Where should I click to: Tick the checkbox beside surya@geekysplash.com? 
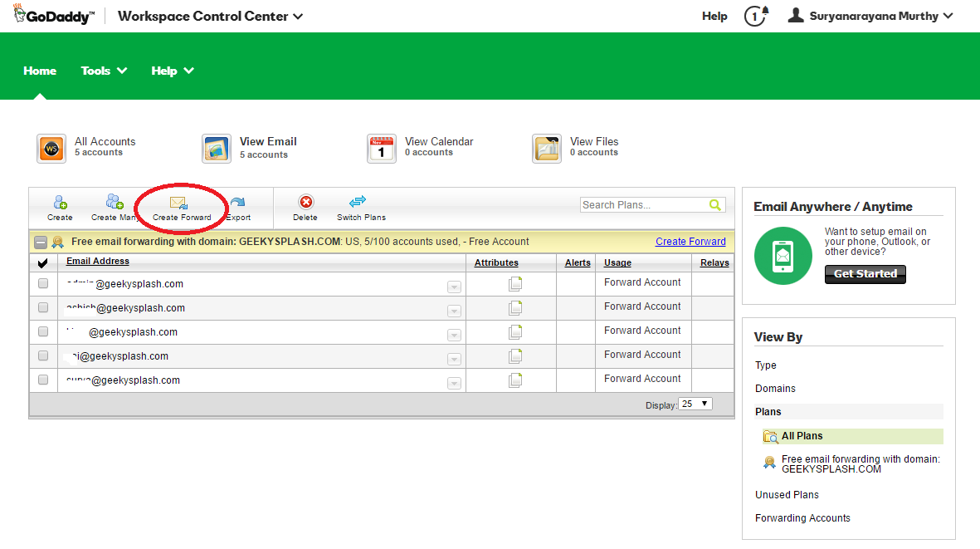pos(42,380)
